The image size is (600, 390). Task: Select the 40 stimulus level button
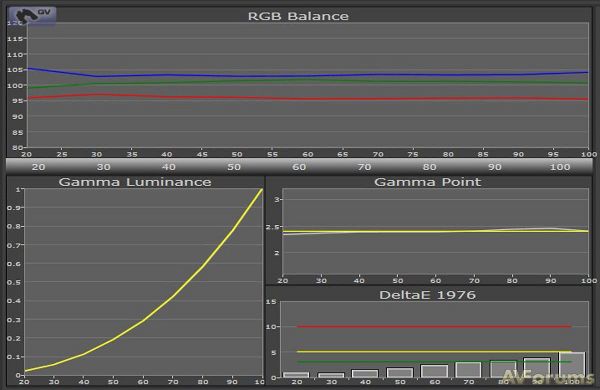point(169,167)
